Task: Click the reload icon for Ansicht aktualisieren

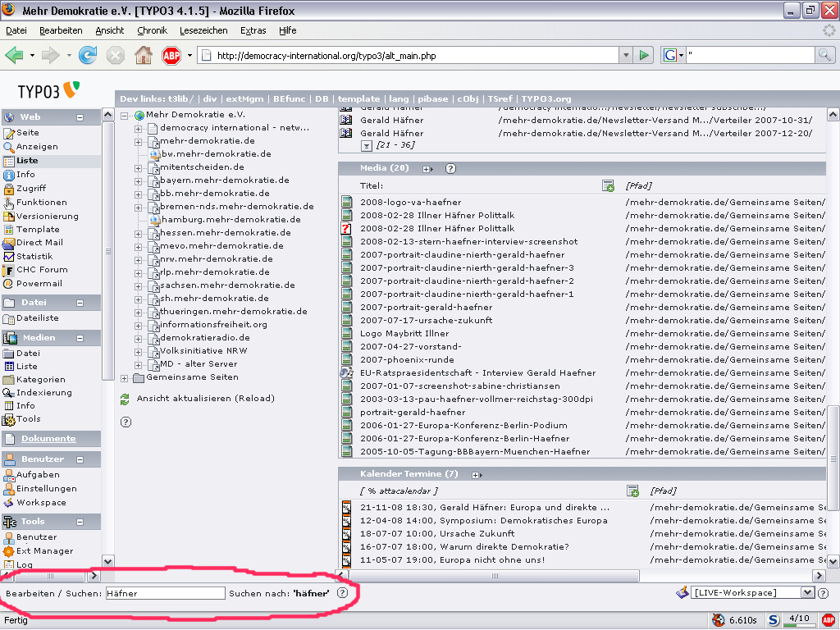Action: pos(125,399)
